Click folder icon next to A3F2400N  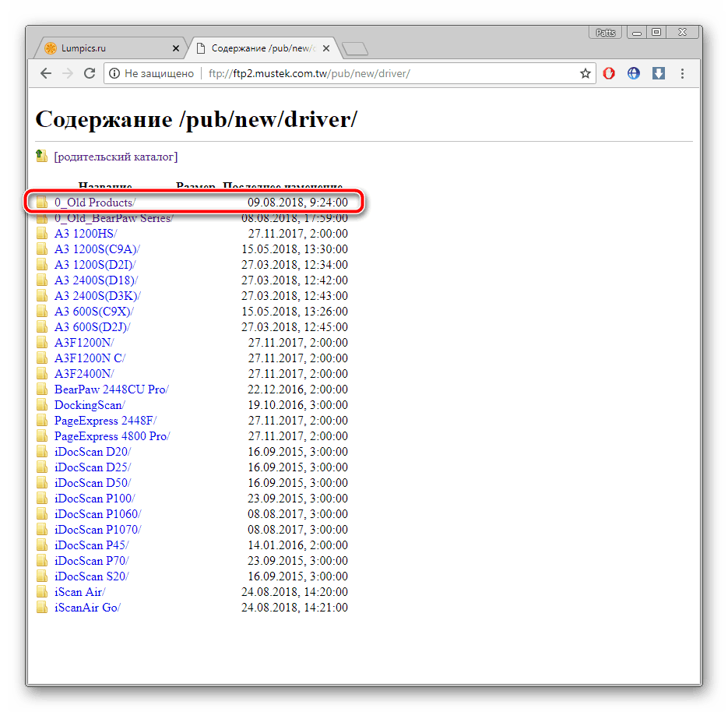click(x=42, y=374)
